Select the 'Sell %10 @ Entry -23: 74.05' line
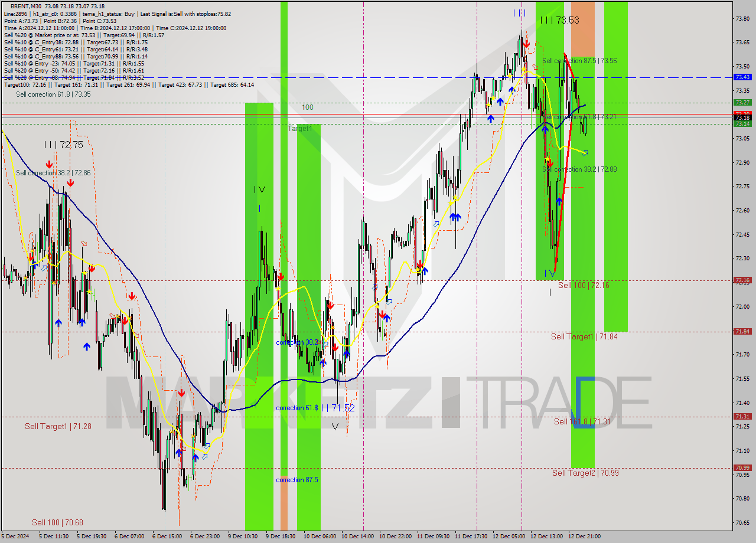This screenshot has height=543, width=756. 74,63
